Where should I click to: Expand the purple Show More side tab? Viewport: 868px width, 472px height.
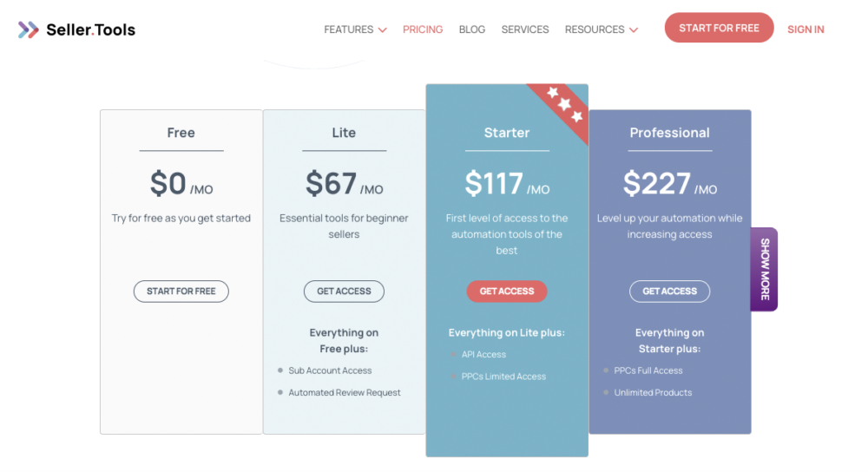coord(765,270)
